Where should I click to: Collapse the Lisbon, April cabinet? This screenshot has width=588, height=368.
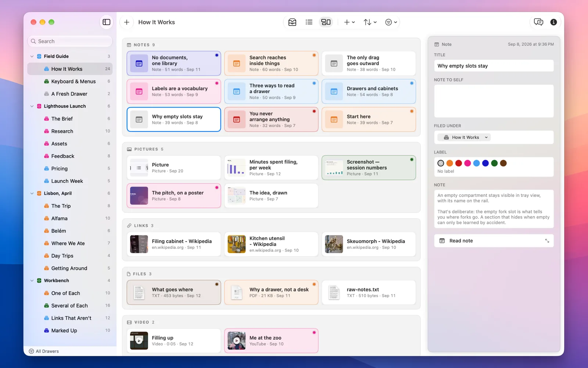[x=32, y=193]
